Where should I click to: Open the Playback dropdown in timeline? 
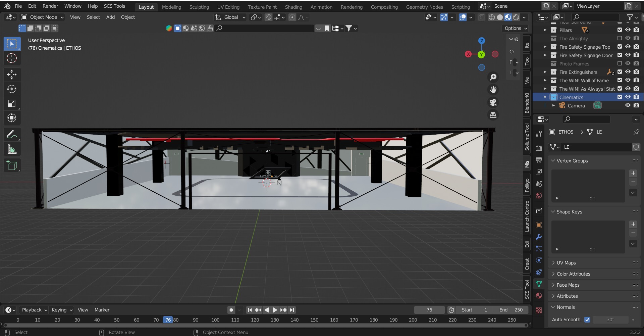(x=34, y=310)
